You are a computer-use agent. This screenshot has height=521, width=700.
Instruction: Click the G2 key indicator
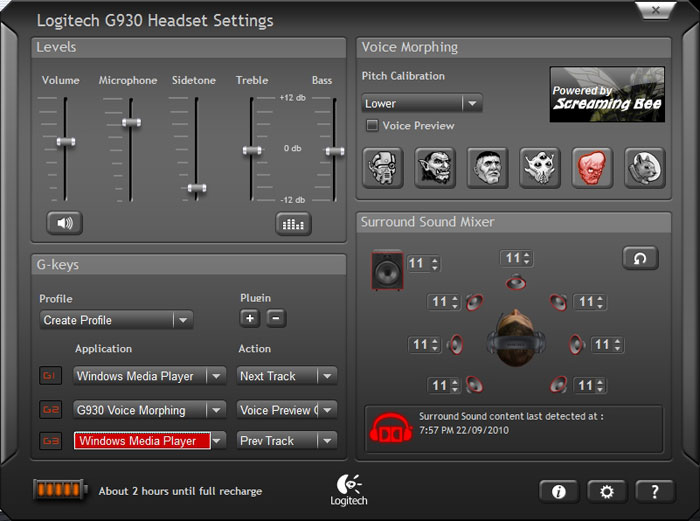coord(50,409)
